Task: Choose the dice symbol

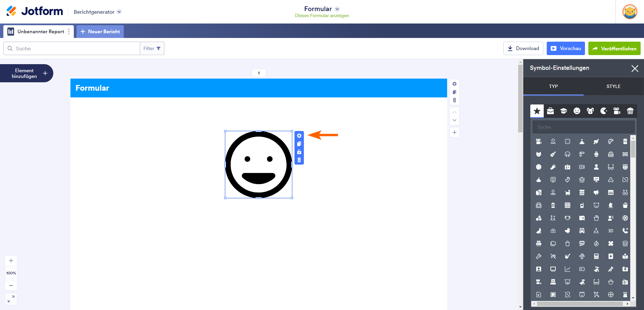Action: coord(568,141)
